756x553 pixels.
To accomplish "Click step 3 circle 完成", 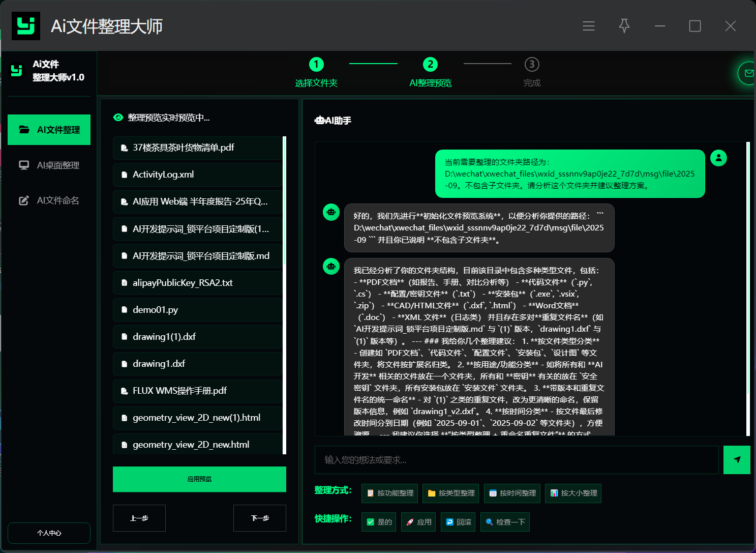I will (532, 64).
